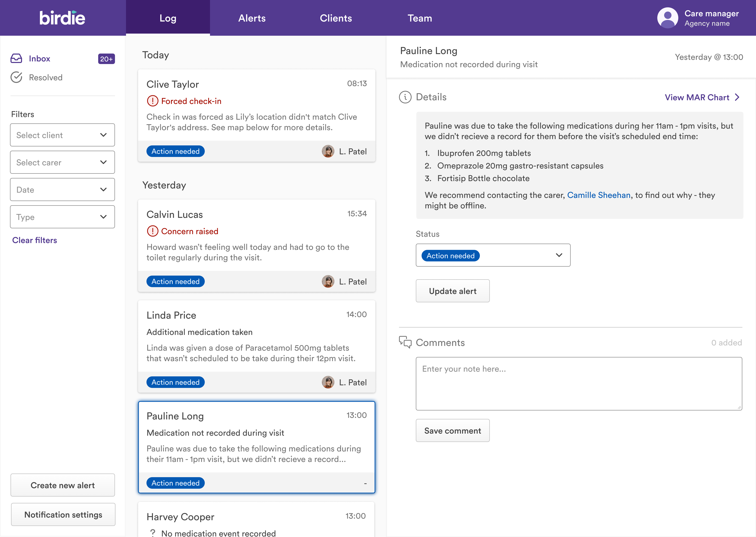The width and height of the screenshot is (756, 537).
Task: Click the Details info icon
Action: (x=405, y=97)
